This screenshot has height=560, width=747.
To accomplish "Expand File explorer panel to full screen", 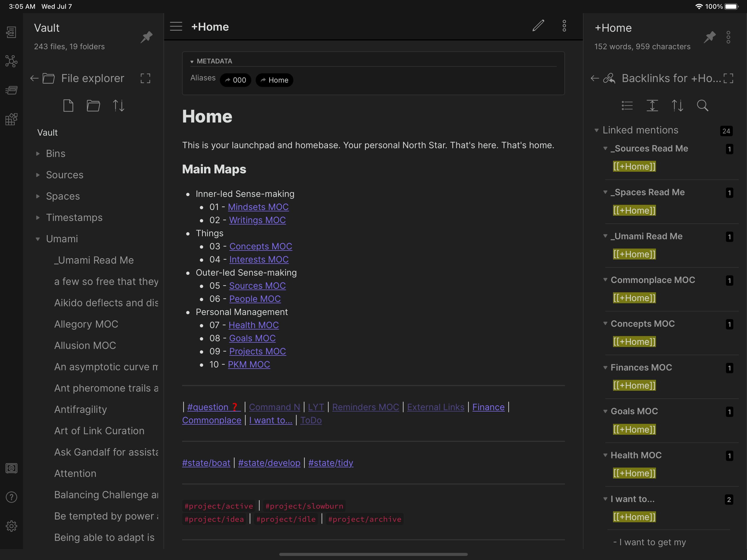I will pyautogui.click(x=145, y=78).
